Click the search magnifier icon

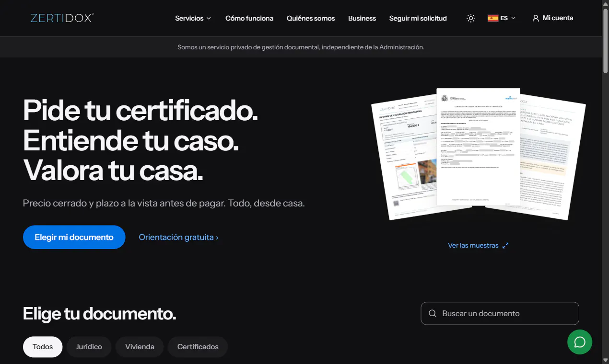point(433,313)
